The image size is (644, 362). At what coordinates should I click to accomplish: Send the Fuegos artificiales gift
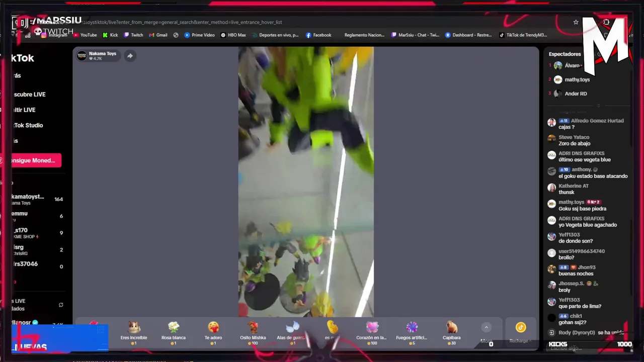[412, 333]
